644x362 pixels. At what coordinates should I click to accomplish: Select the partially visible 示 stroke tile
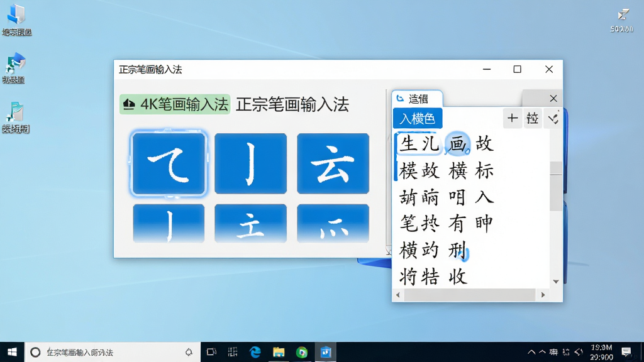[x=333, y=223]
